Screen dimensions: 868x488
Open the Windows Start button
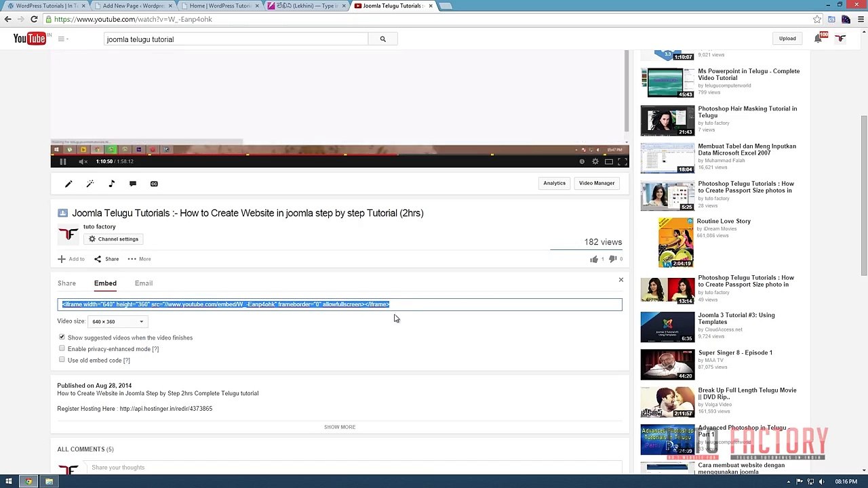click(9, 481)
